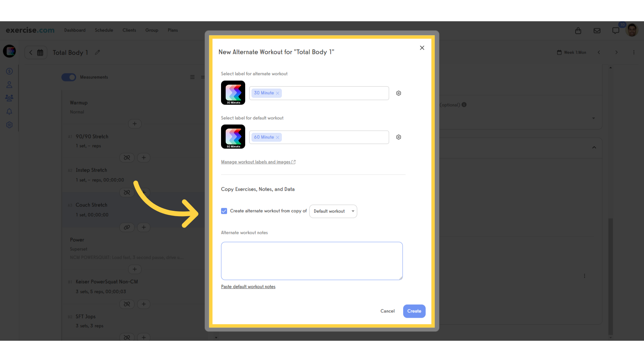Open the mail envelope icon
The image size is (644, 362).
click(x=597, y=31)
